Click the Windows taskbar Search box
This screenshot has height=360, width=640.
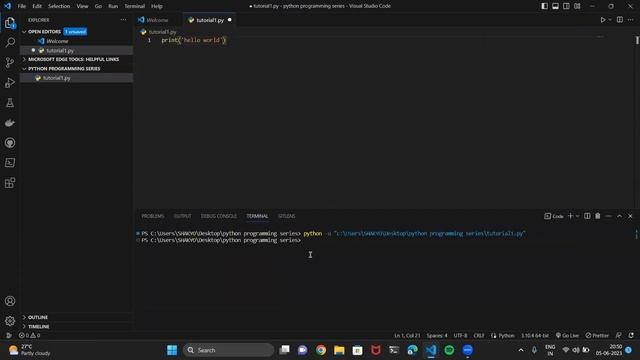[228, 350]
